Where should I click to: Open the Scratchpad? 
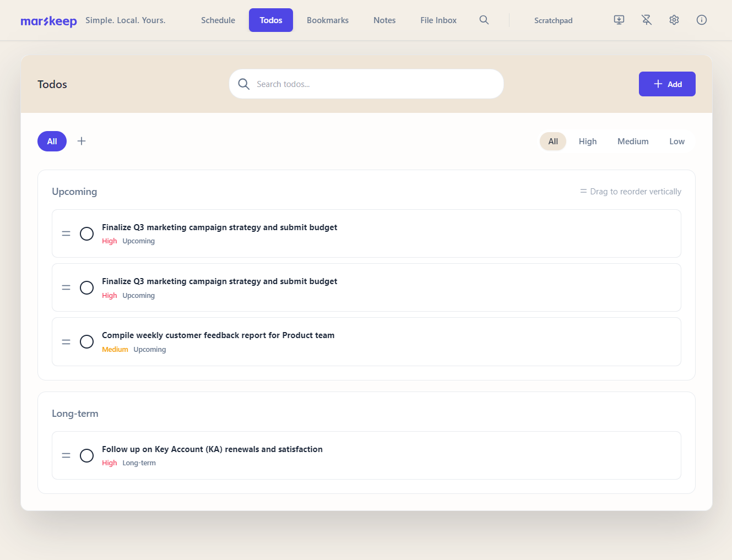point(553,20)
